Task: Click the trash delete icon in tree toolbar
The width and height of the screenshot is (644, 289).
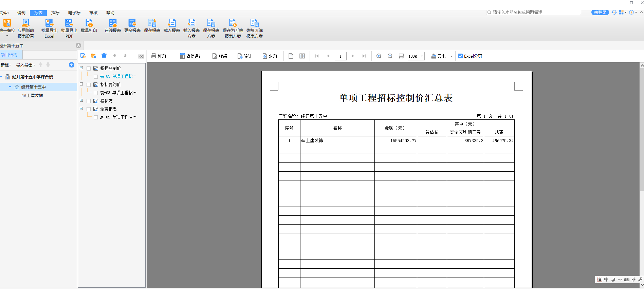Action: pos(104,56)
